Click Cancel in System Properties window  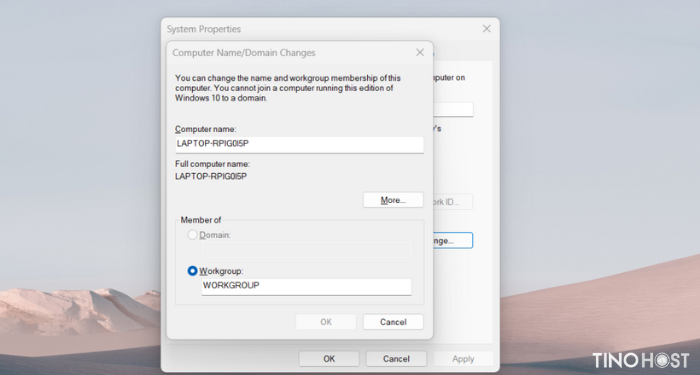pos(396,358)
